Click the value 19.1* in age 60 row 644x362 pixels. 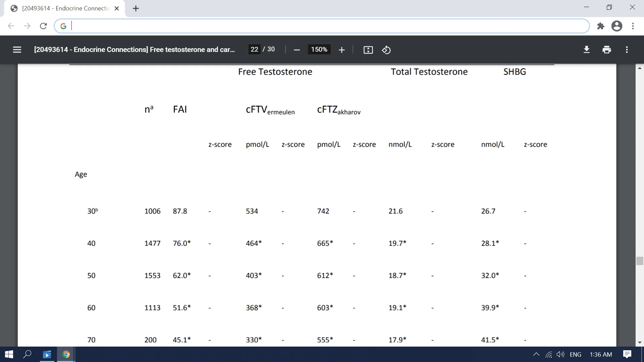coord(397,308)
